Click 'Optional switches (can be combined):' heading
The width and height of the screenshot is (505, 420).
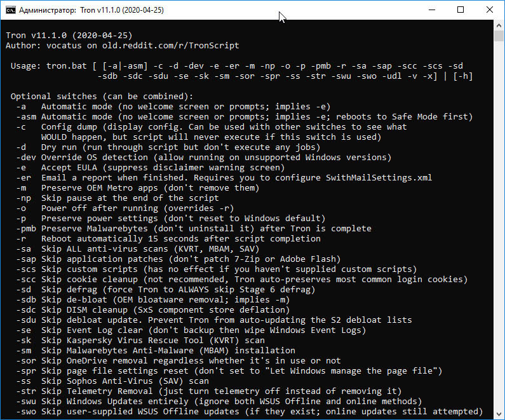(x=102, y=97)
